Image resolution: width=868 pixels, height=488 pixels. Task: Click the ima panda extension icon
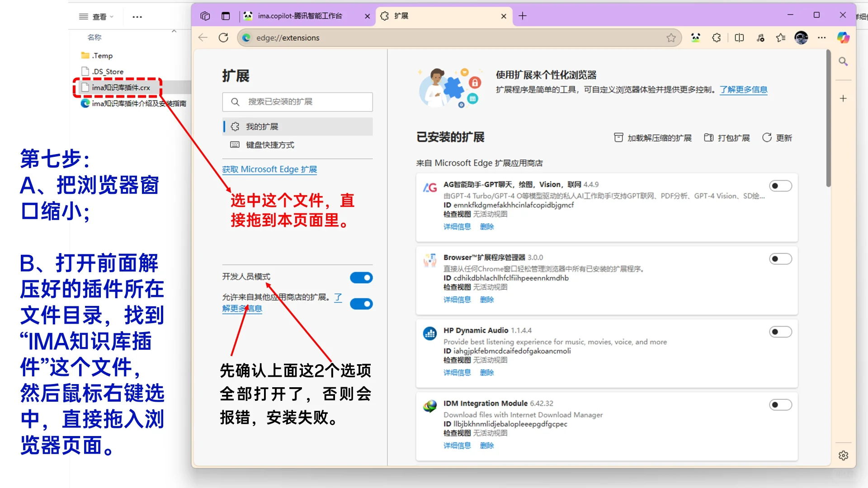pos(695,38)
